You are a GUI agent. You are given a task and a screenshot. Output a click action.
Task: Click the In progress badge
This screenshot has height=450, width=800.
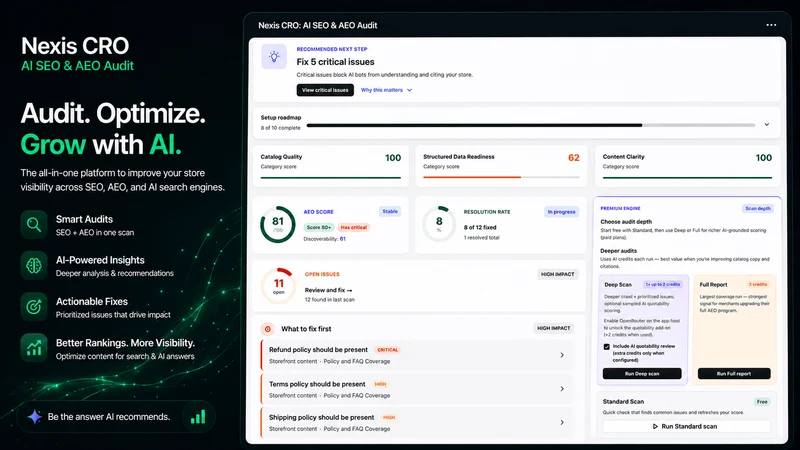(561, 212)
